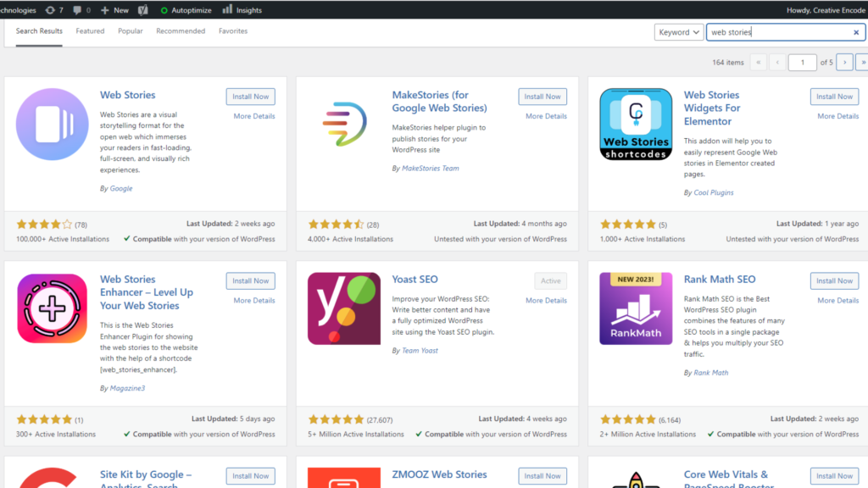Click the Web Stories plugin logo
This screenshot has width=868, height=488.
52,124
